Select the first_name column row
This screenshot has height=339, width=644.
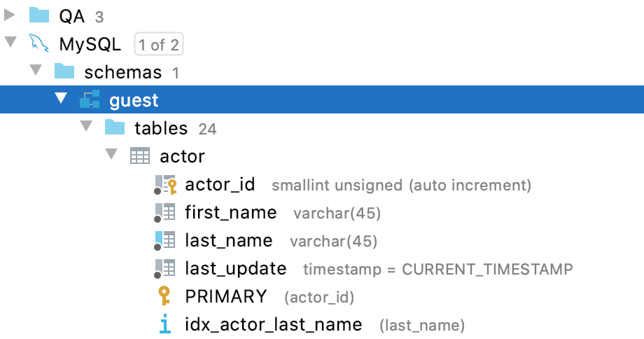point(231,212)
